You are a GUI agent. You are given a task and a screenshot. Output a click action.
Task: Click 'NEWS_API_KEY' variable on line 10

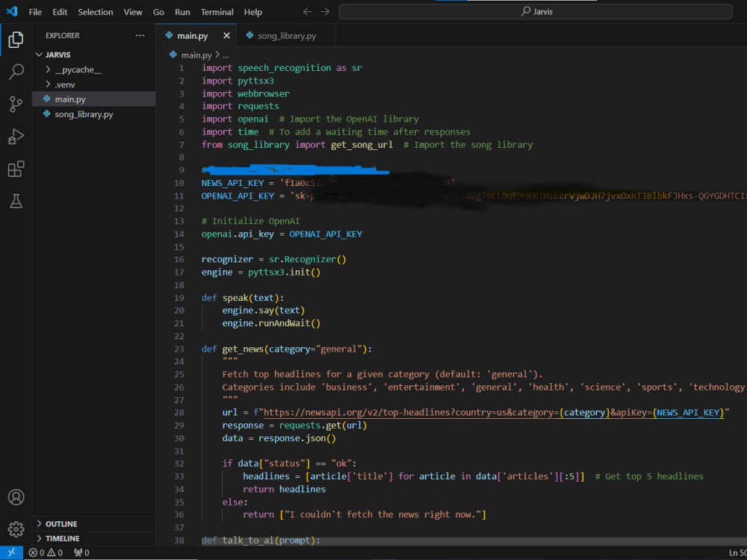tap(232, 183)
